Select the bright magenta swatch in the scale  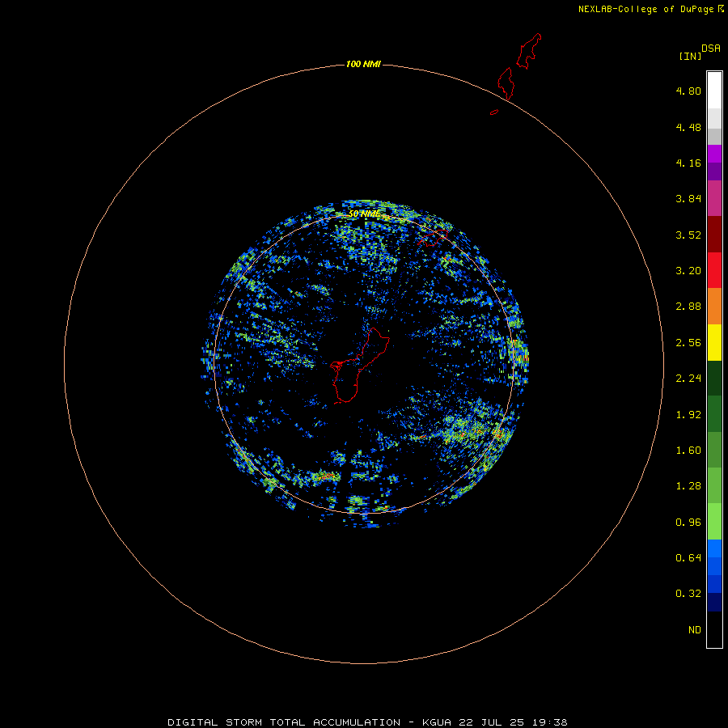714,154
